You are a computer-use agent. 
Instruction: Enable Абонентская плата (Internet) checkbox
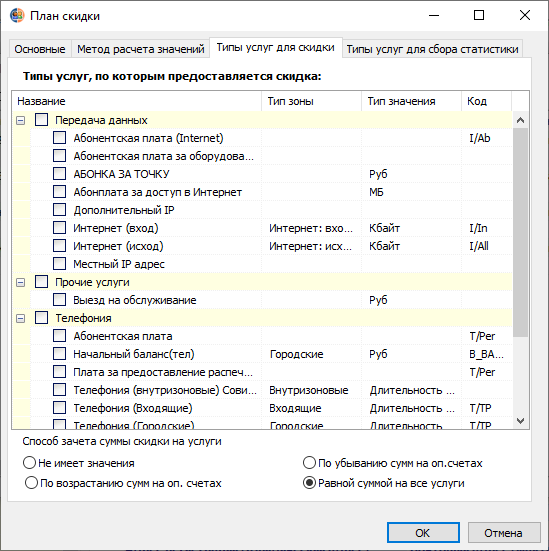click(59, 138)
